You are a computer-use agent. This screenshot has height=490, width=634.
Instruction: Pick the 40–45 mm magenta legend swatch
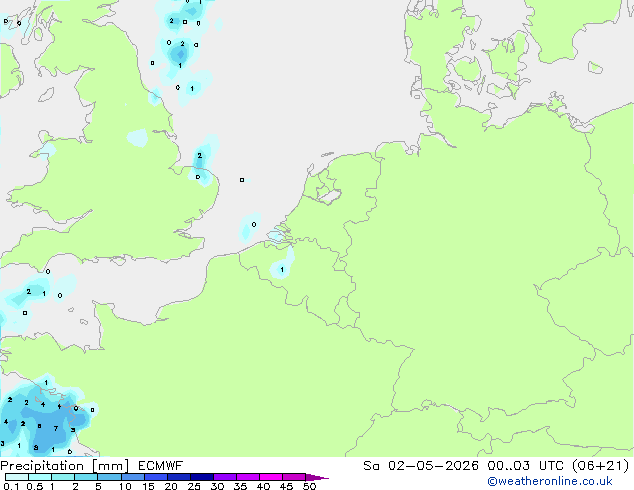271,477
